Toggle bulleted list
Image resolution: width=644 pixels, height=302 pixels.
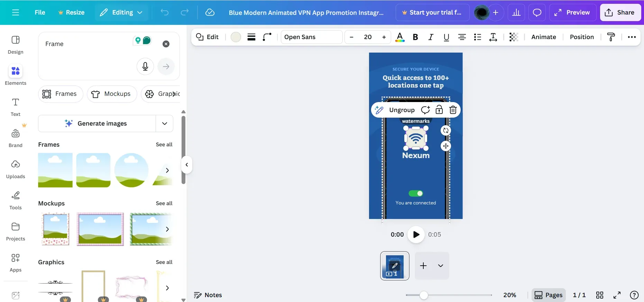click(478, 37)
